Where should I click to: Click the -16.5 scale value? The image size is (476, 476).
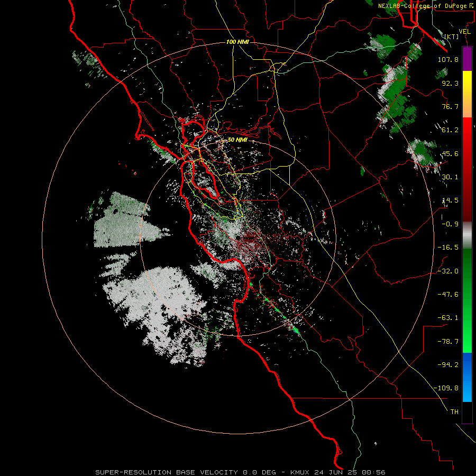pyautogui.click(x=448, y=248)
